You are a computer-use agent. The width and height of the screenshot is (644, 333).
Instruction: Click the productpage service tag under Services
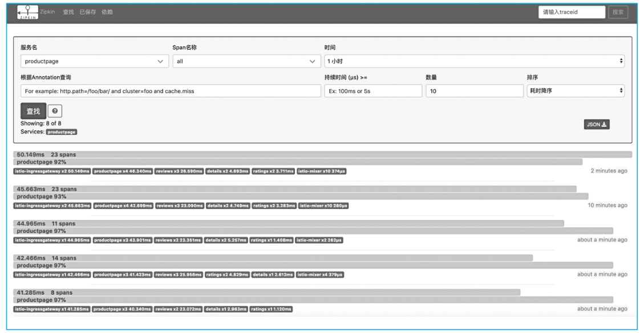[x=62, y=131]
